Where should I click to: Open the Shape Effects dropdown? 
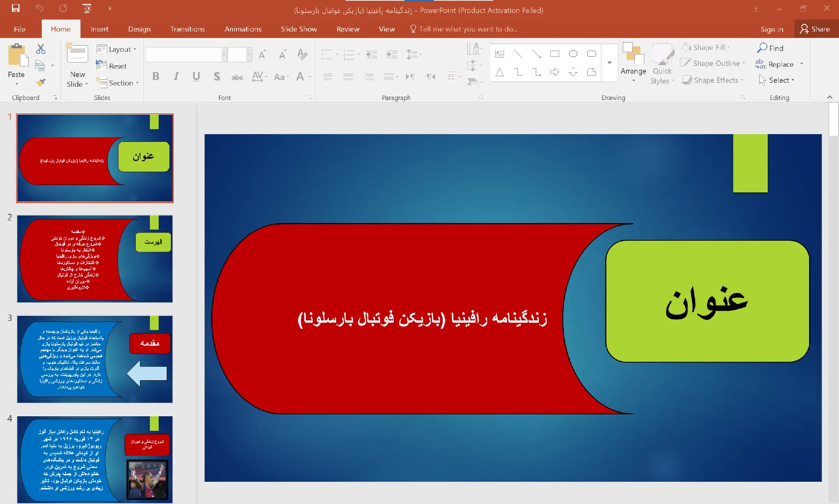tap(713, 80)
